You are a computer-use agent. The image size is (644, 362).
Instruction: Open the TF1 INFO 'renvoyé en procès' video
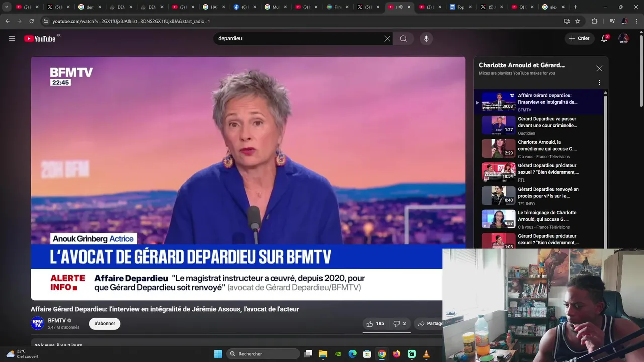tap(539, 196)
